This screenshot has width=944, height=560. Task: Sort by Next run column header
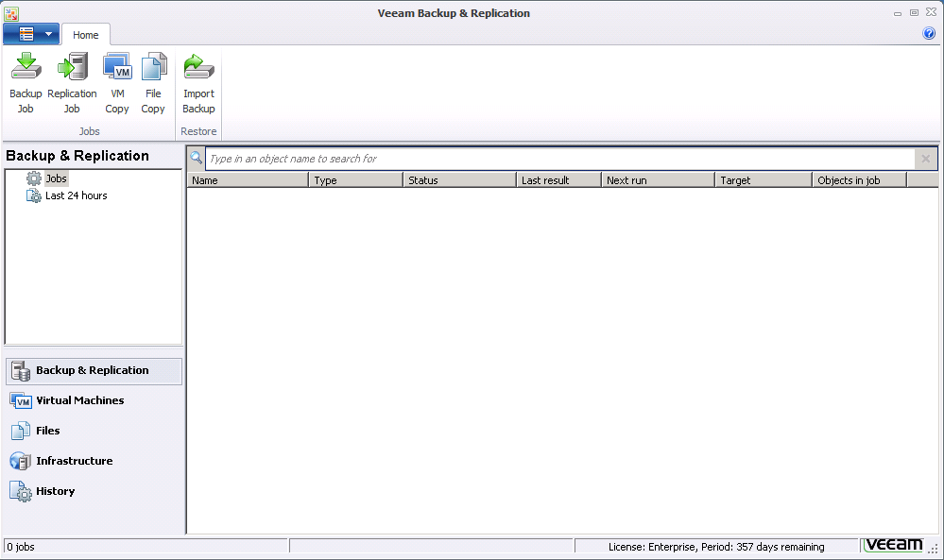coord(658,179)
